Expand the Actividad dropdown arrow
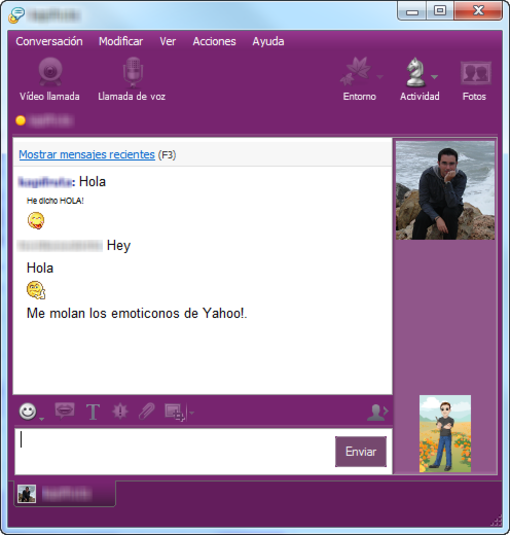The width and height of the screenshot is (510, 535). tap(434, 77)
